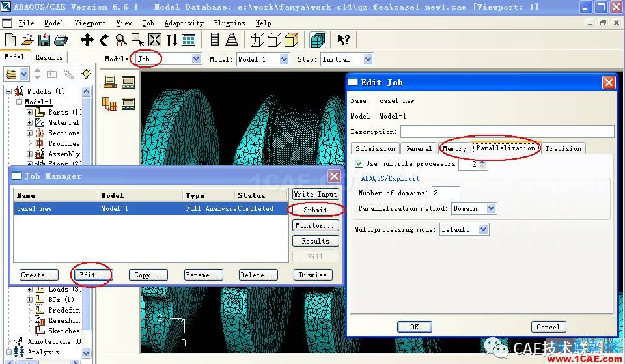Viewport: 625px width, 364px height.
Task: Click the context help arrow-question icon
Action: pyautogui.click(x=343, y=40)
